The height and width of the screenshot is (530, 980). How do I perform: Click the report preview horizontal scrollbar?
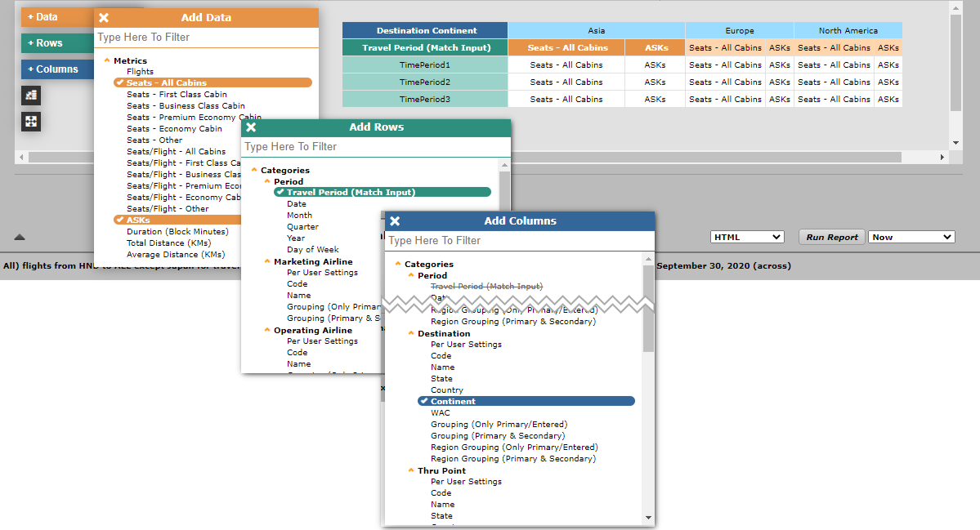click(465, 157)
